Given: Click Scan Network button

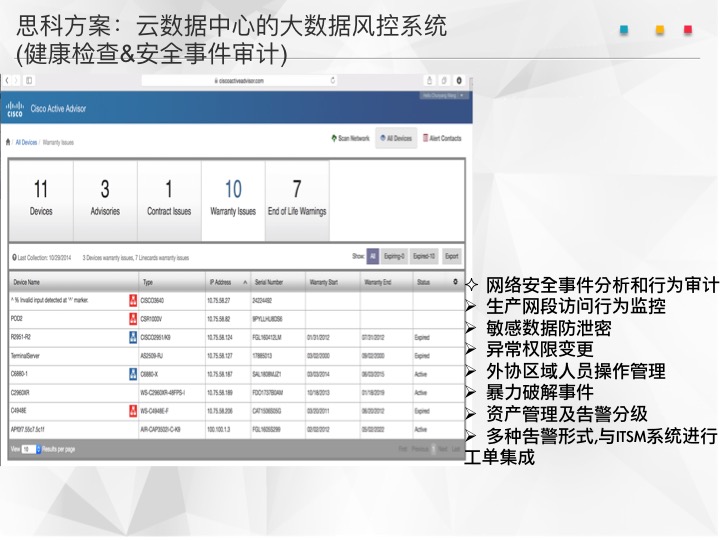Looking at the screenshot, I should 350,138.
